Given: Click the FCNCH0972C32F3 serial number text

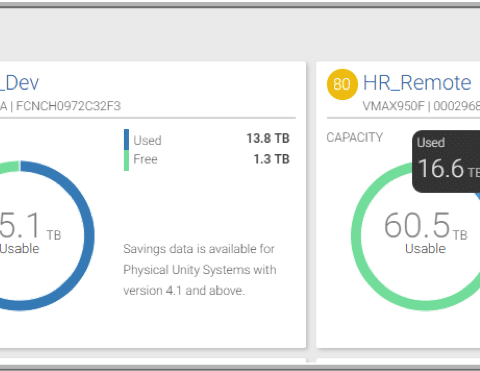Looking at the screenshot, I should point(68,106).
